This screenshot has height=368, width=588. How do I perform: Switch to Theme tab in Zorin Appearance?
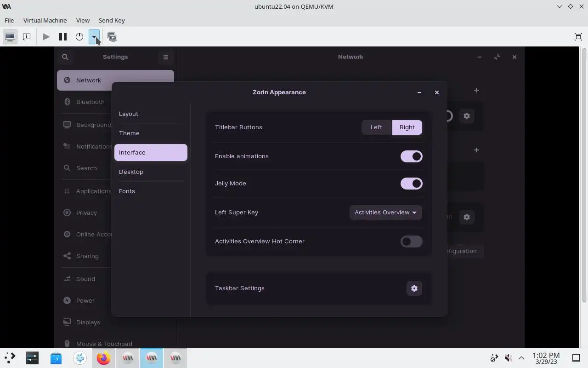pos(151,133)
